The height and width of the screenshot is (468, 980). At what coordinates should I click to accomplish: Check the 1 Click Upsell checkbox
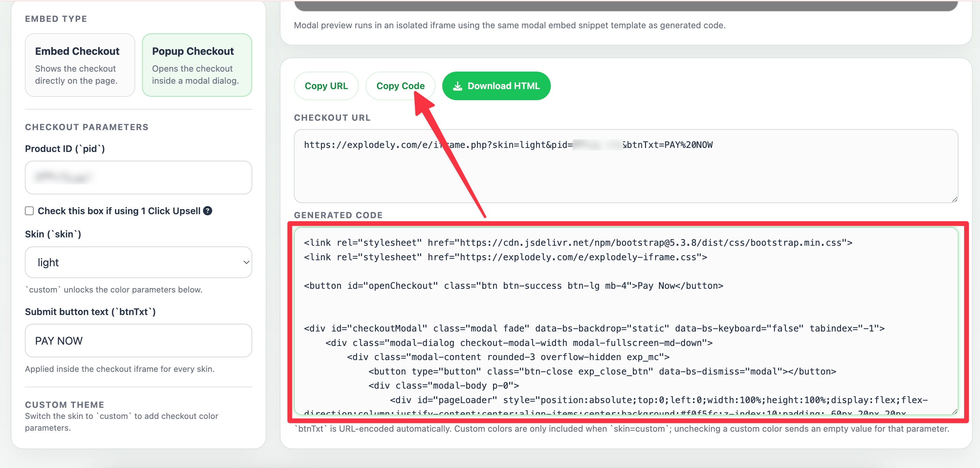29,210
